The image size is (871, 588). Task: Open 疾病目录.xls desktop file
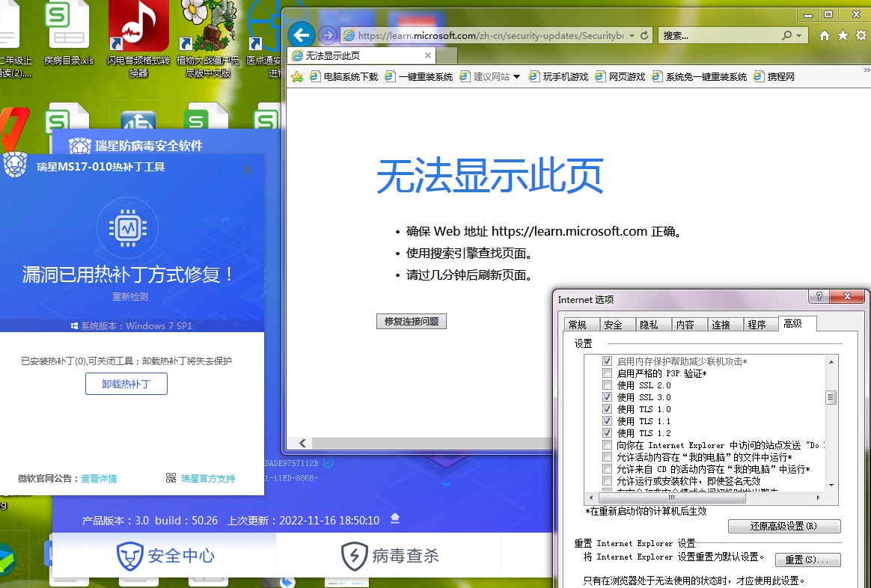[69, 34]
